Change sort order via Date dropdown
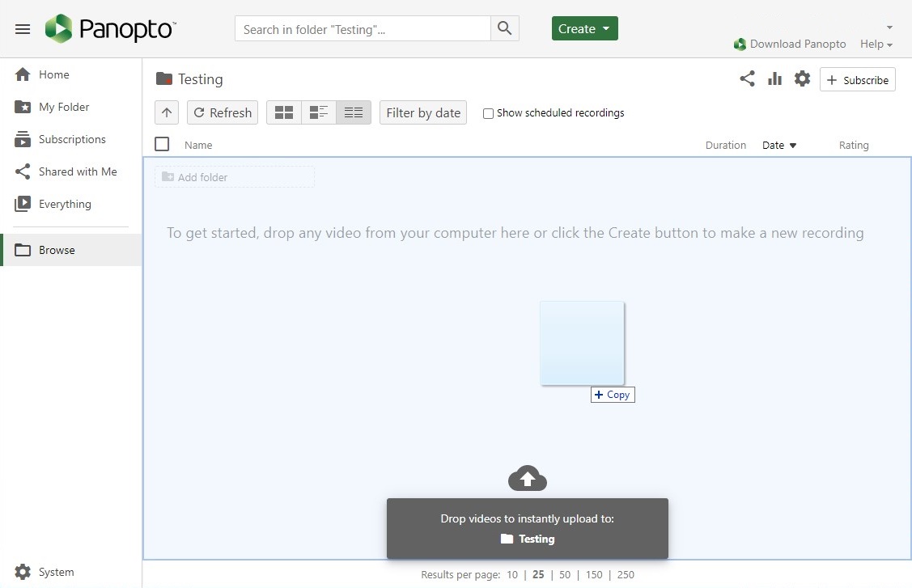 (x=778, y=145)
